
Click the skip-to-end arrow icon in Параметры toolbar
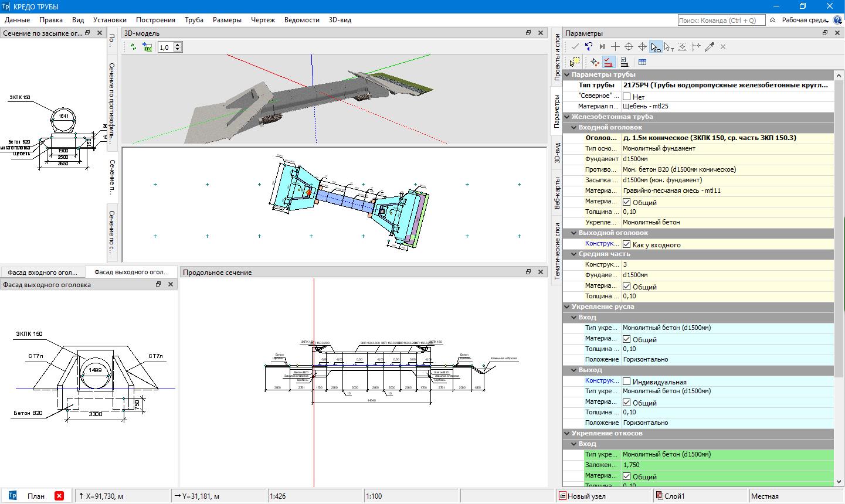click(x=602, y=46)
